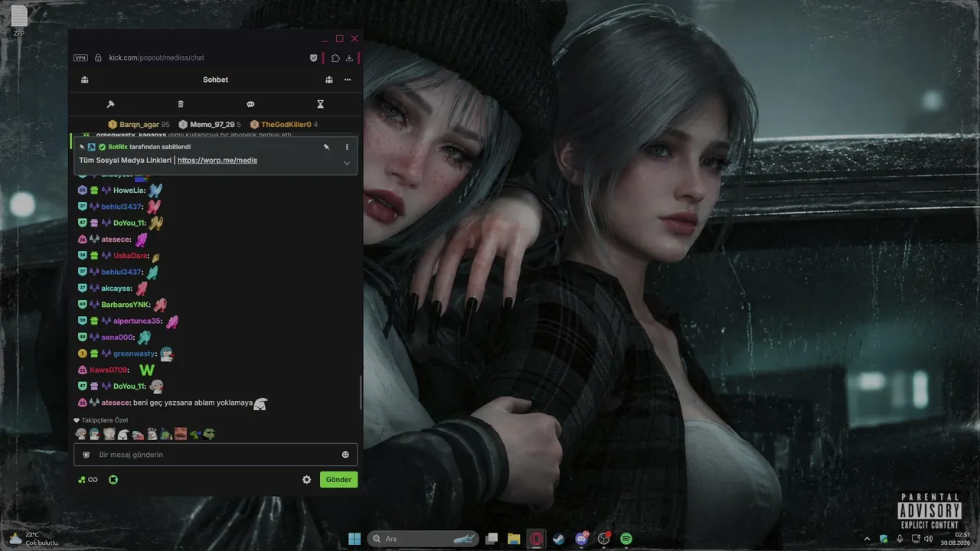Select the moderation hammer tab
Viewport: 980px width, 551px height.
(x=110, y=104)
